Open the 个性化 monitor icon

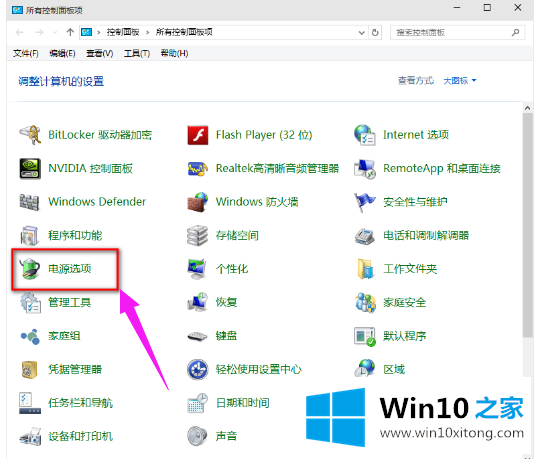(197, 269)
